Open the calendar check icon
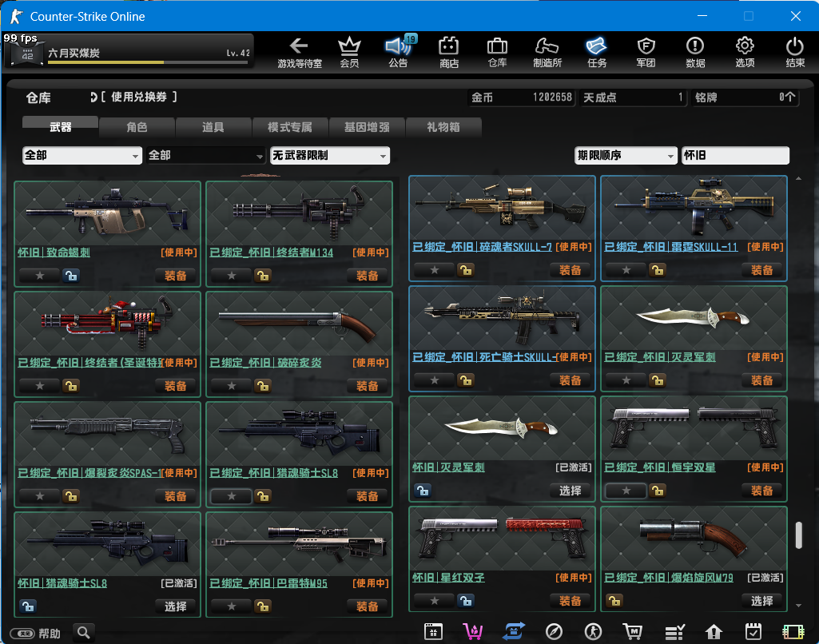Image resolution: width=819 pixels, height=644 pixels. tap(753, 632)
